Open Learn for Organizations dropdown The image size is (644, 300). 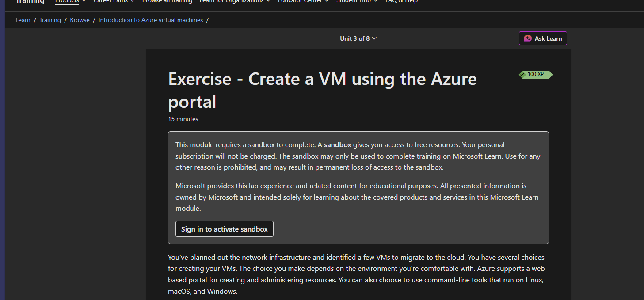click(x=235, y=1)
